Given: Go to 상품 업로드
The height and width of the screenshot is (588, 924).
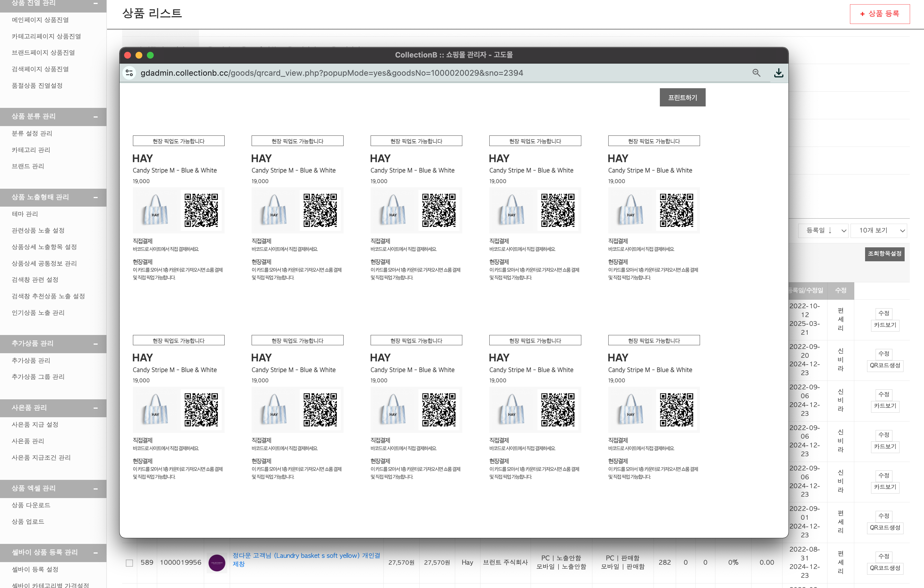Looking at the screenshot, I should point(28,522).
